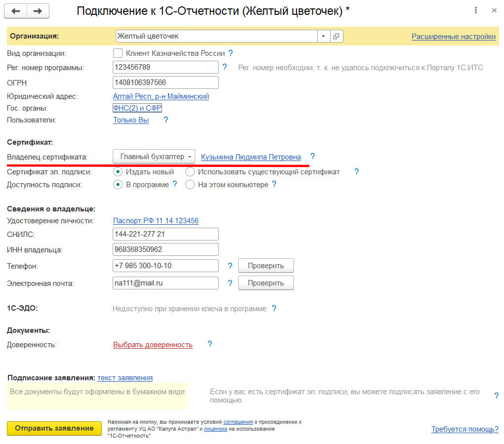Select the На этом компьютере radio button
The image size is (504, 444).
[190, 185]
